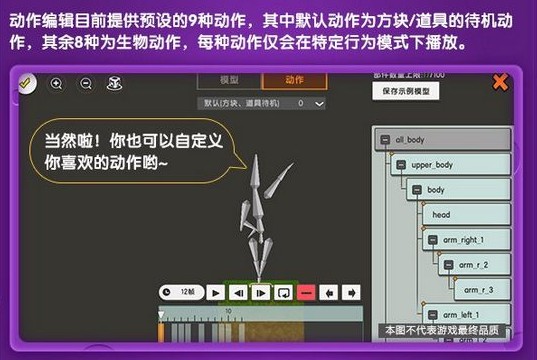Select the upper_body row label
Image resolution: width=537 pixels, height=360 pixels.
tap(432, 165)
